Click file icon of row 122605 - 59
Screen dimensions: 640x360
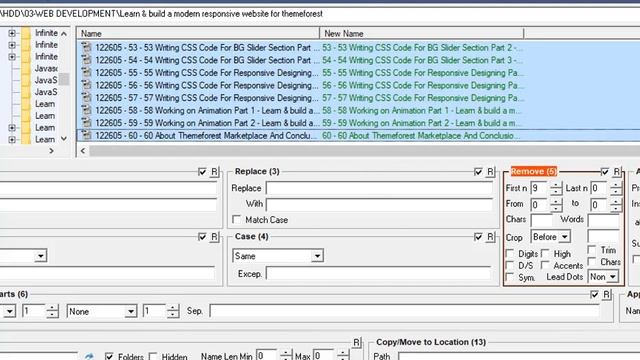pyautogui.click(x=86, y=123)
